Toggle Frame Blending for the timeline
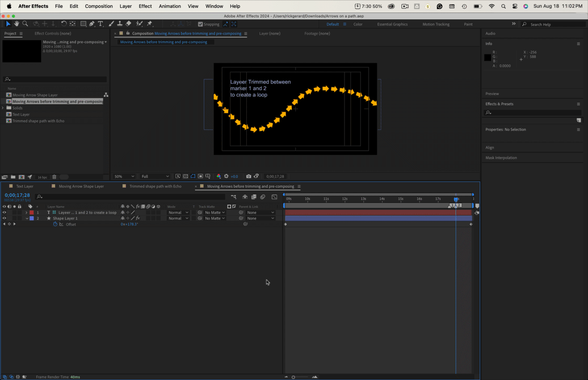 pos(254,197)
